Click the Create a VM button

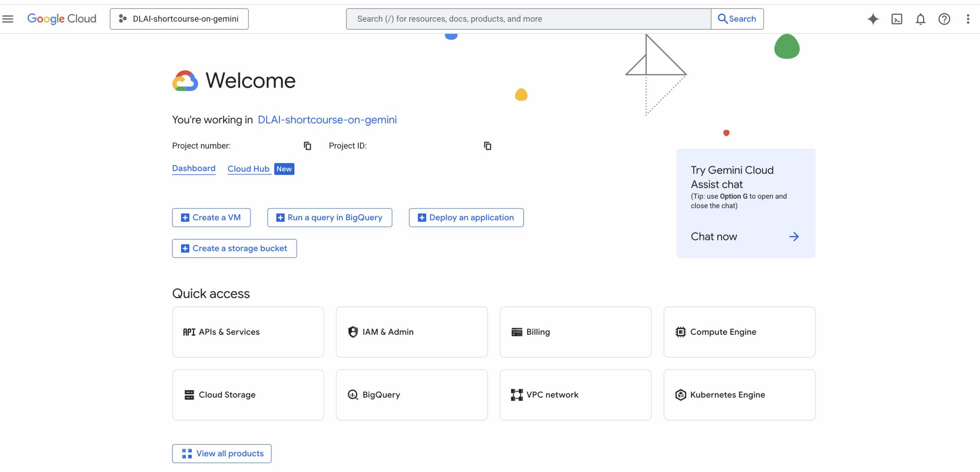[211, 218]
